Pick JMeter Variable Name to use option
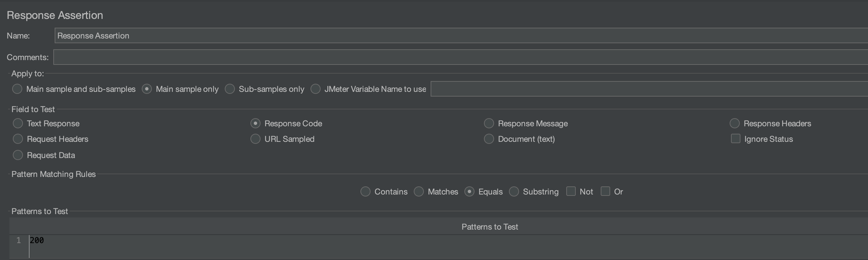The image size is (868, 260). click(316, 89)
